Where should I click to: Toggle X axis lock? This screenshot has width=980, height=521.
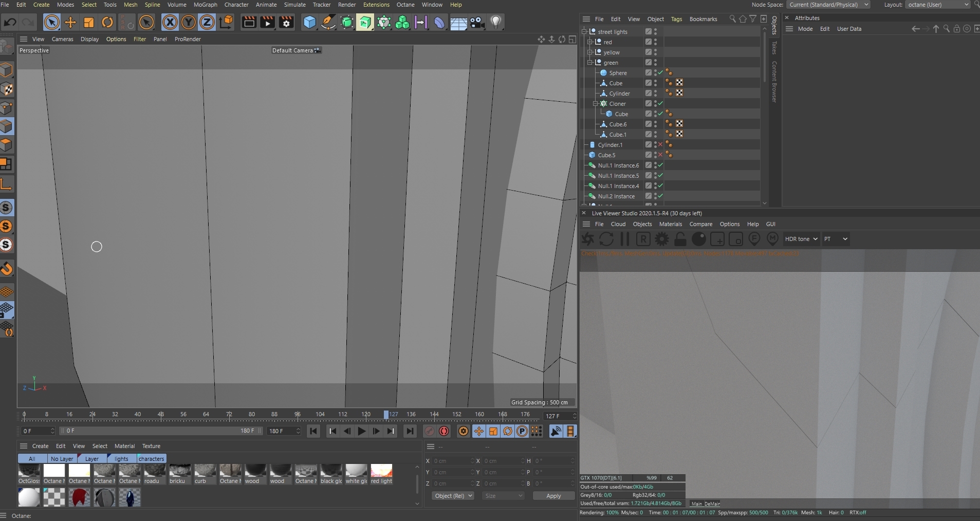tap(170, 22)
